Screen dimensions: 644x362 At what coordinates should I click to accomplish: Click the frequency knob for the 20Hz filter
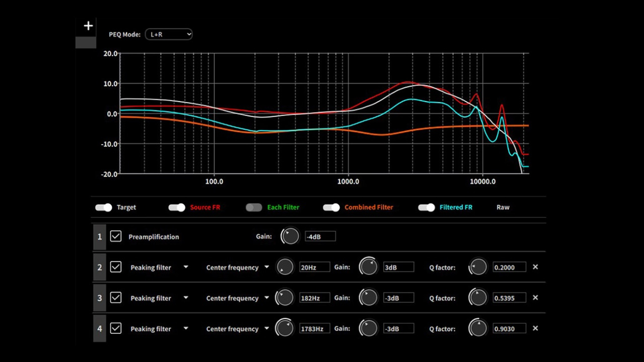coord(285,267)
